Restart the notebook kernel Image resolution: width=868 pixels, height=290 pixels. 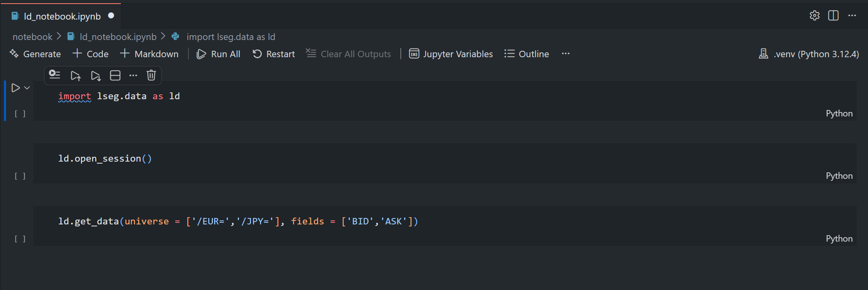(273, 54)
